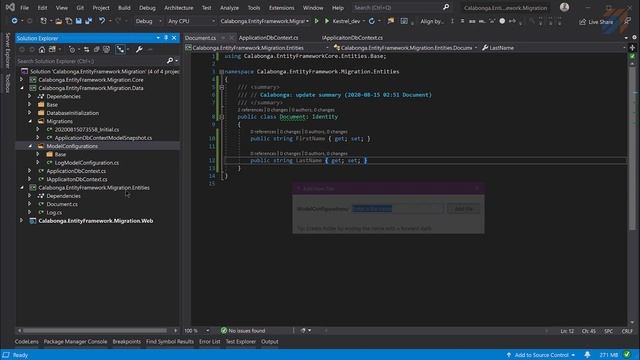Click the Live Share icon button
Image resolution: width=640 pixels, height=360 pixels.
coord(596,22)
